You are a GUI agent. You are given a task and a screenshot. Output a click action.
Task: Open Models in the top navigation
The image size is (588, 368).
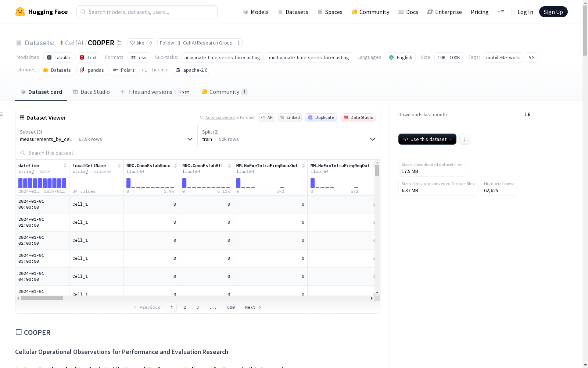(x=256, y=12)
